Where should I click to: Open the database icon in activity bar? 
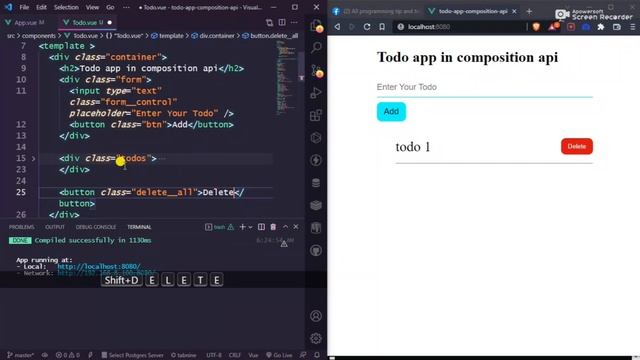click(316, 183)
